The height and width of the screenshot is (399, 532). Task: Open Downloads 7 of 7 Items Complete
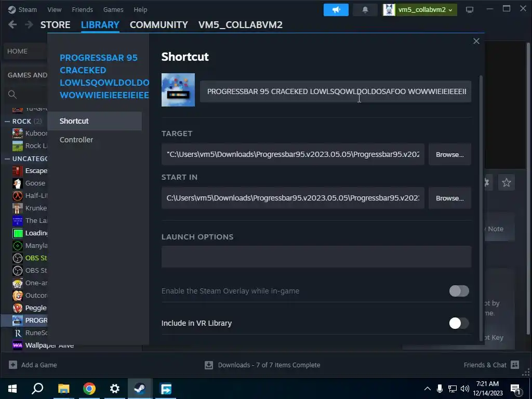269,365
